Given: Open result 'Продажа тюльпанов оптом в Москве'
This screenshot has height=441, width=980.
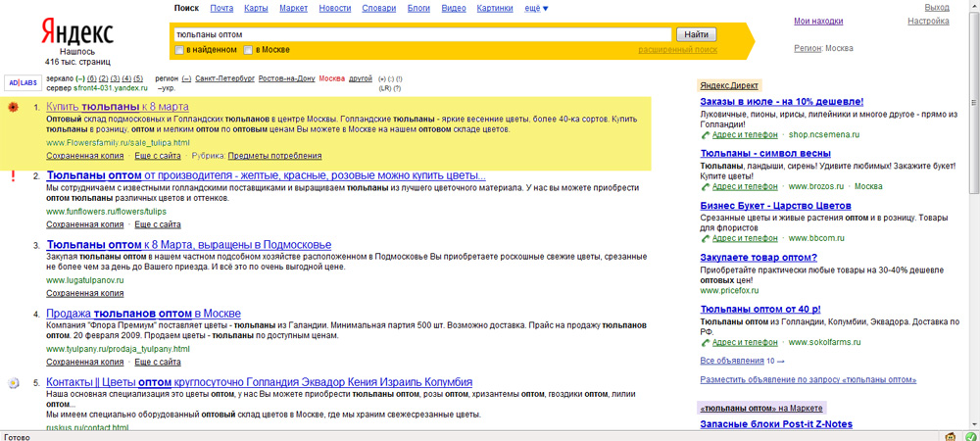Looking at the screenshot, I should (144, 314).
